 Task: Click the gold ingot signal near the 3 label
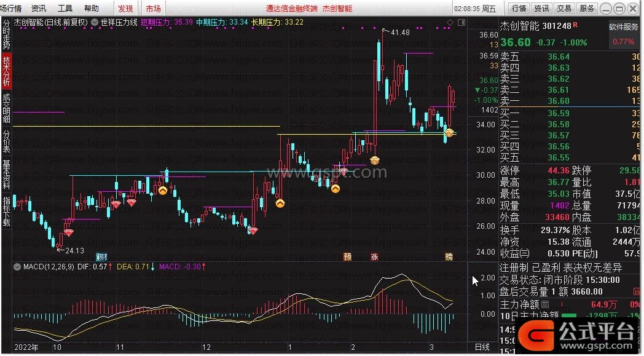[x=449, y=132]
